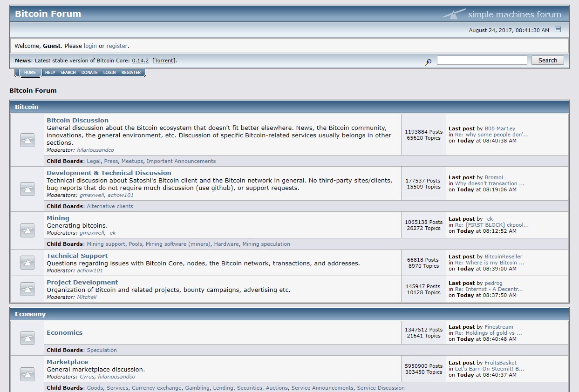Open the HELP menu tab
This screenshot has height=392, width=579.
(50, 73)
